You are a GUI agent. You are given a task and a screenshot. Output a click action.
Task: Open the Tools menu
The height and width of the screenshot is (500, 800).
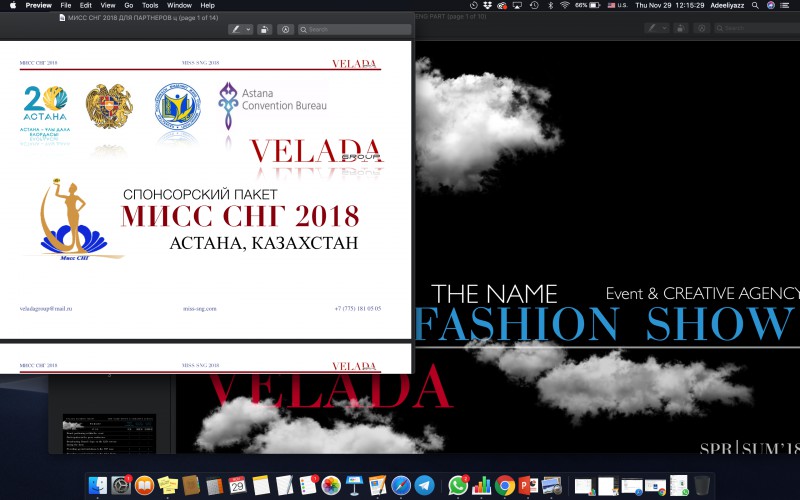pyautogui.click(x=150, y=5)
